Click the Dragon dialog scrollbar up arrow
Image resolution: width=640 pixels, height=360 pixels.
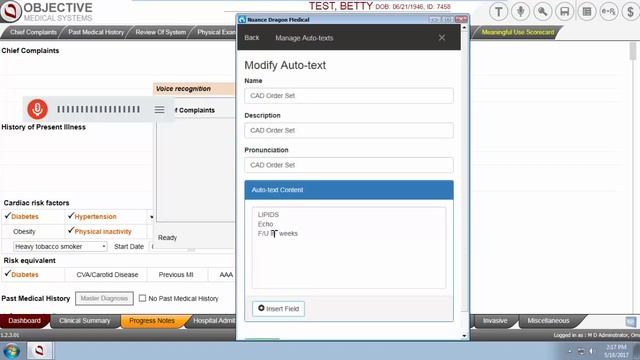(464, 28)
